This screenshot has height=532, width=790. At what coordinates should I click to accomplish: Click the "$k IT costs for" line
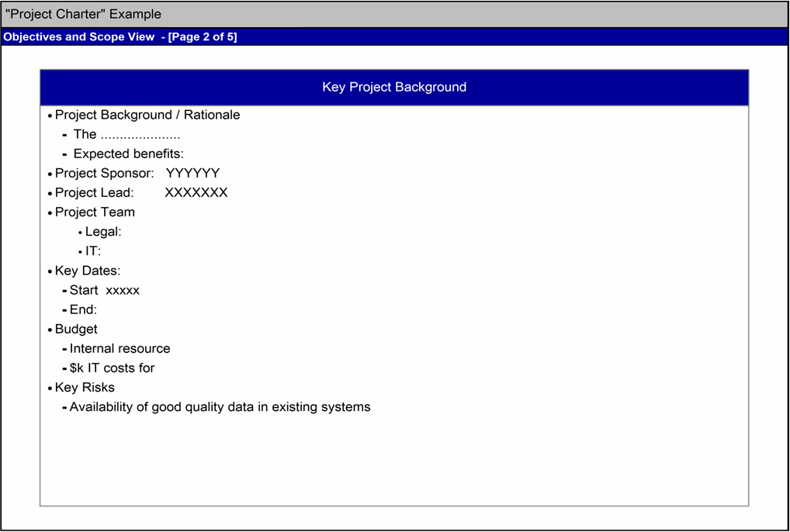coord(112,368)
